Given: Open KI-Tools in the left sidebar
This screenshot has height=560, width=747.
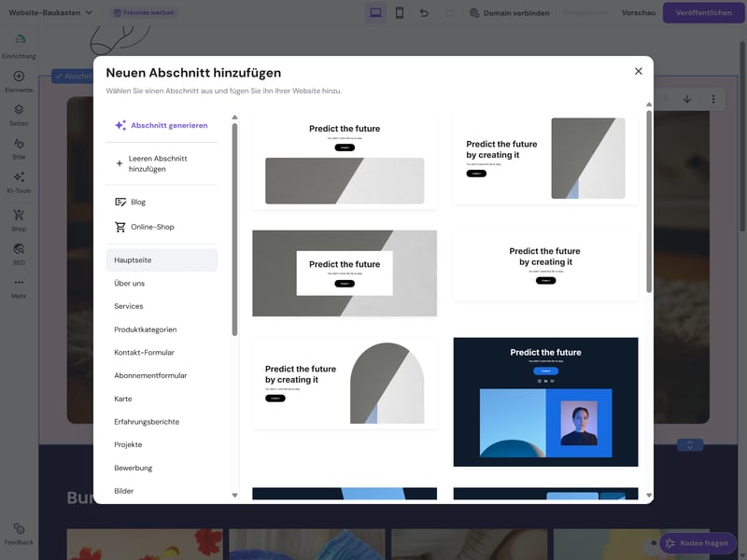Looking at the screenshot, I should 19,182.
